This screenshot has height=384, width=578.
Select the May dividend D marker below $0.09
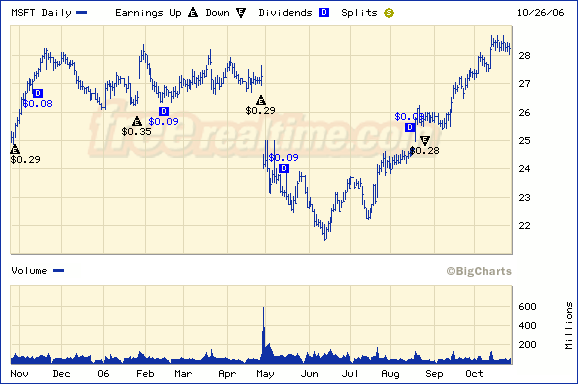[284, 168]
